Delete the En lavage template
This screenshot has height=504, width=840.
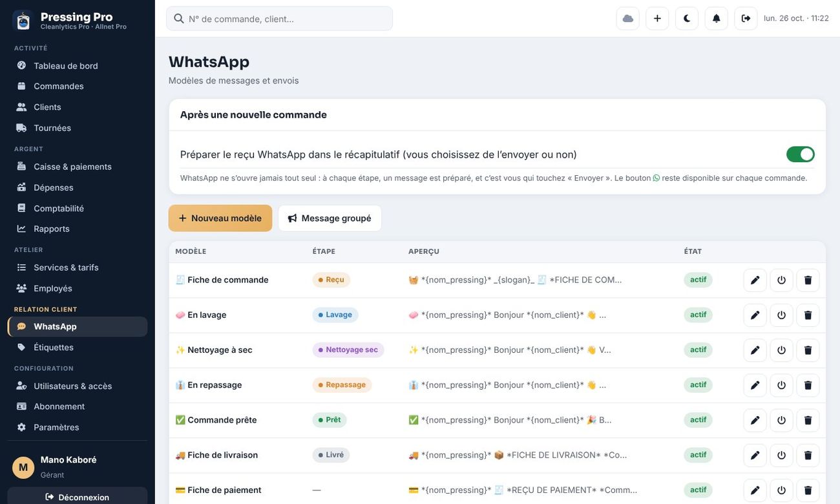808,315
